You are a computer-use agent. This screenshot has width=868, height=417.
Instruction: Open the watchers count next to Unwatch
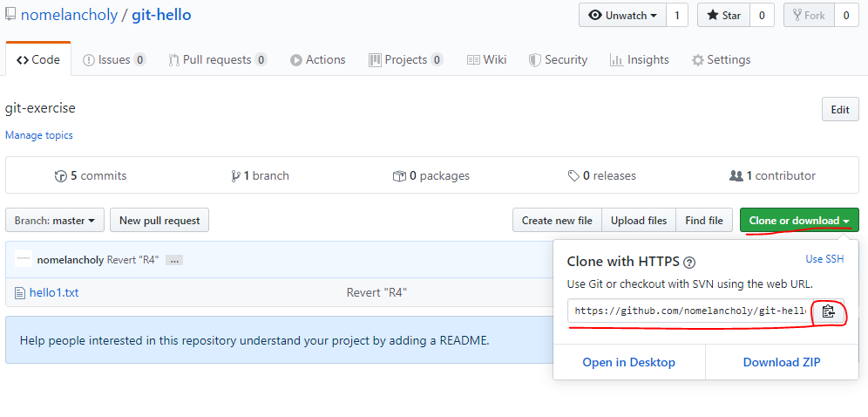coord(677,16)
